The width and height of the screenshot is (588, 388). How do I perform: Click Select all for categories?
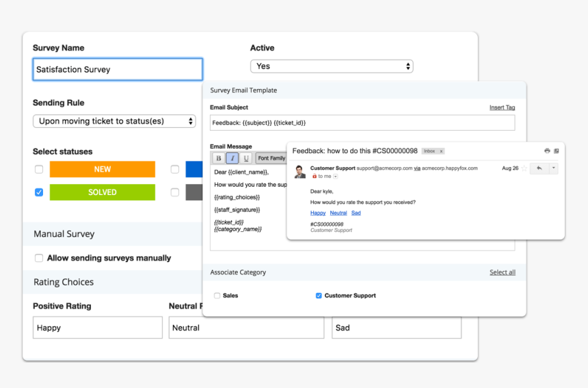(x=503, y=272)
